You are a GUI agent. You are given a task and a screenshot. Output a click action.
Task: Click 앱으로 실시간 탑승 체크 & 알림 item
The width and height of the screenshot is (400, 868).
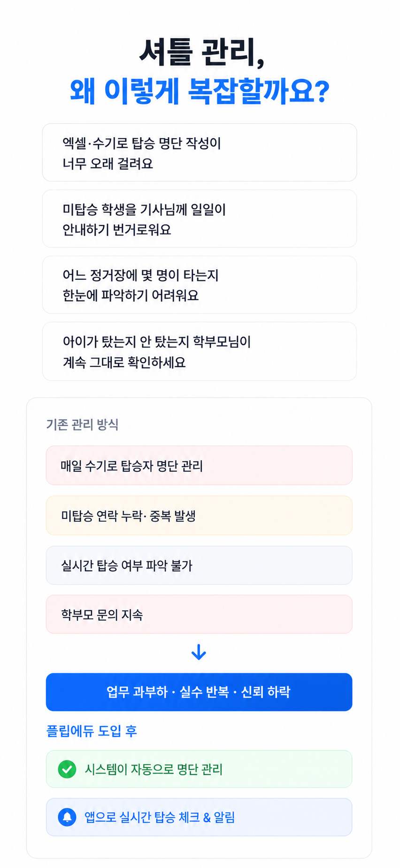199,817
